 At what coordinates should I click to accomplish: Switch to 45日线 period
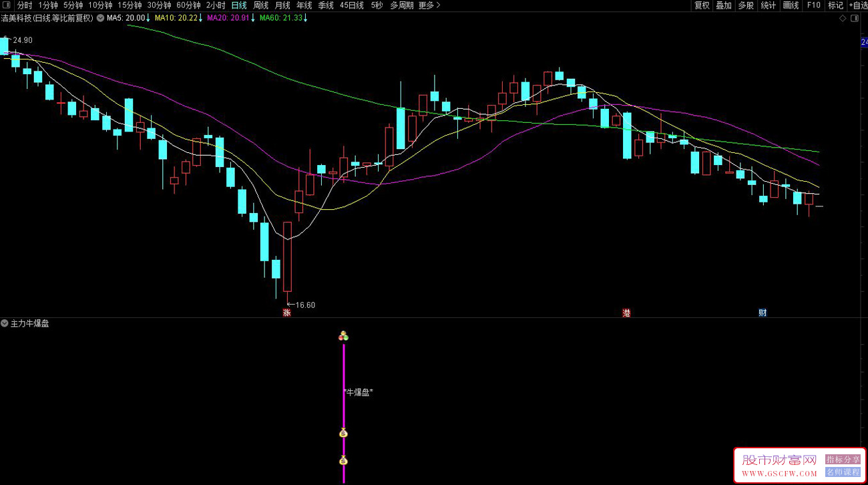click(352, 5)
